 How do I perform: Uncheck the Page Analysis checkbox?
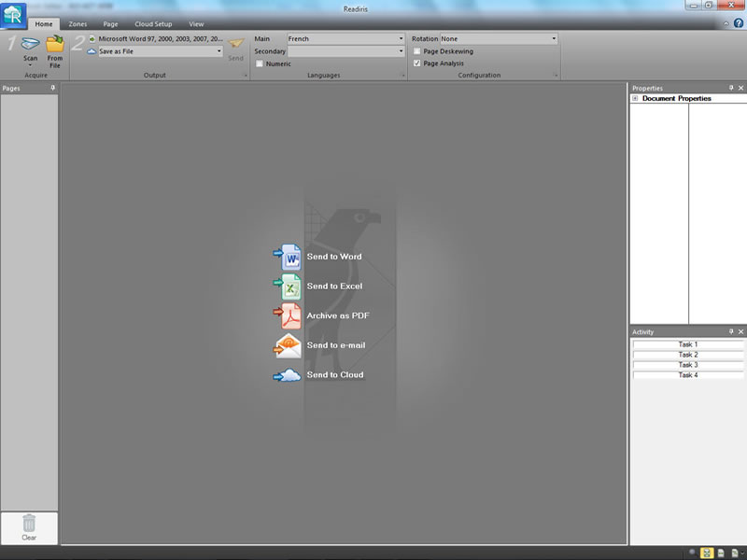click(417, 63)
